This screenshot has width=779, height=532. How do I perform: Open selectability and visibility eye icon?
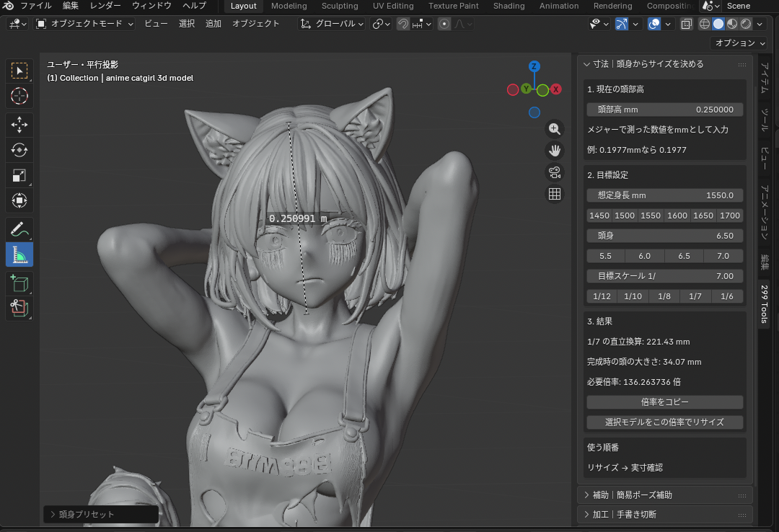click(x=599, y=24)
